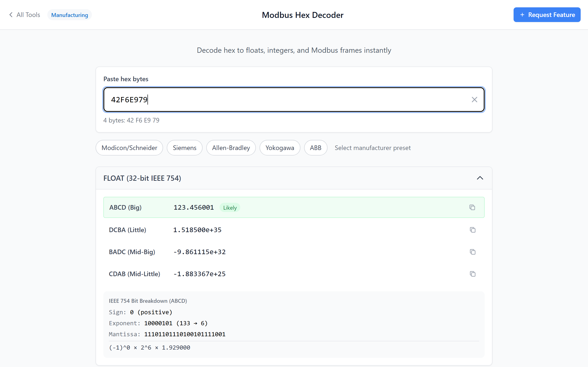Viewport: 588px width, 367px height.
Task: Copy the DCBA (Little) float value
Action: point(472,230)
